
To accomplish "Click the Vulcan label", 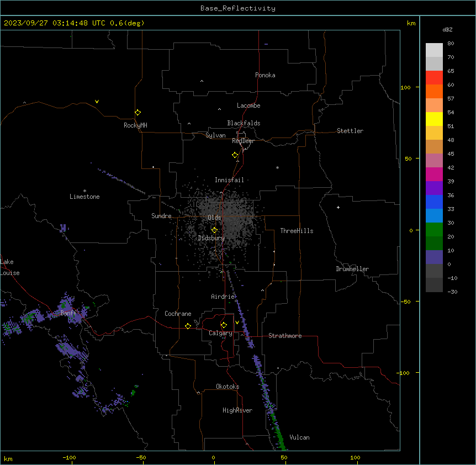I will click(300, 437).
